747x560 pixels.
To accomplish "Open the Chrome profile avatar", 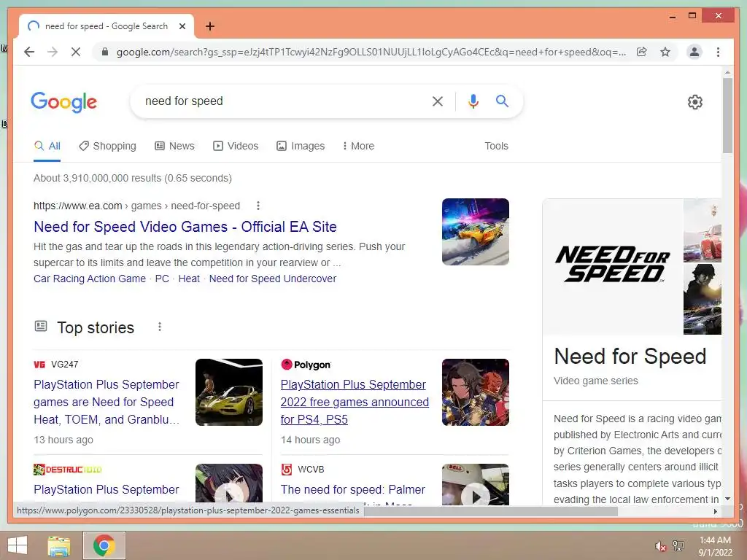I will [694, 52].
